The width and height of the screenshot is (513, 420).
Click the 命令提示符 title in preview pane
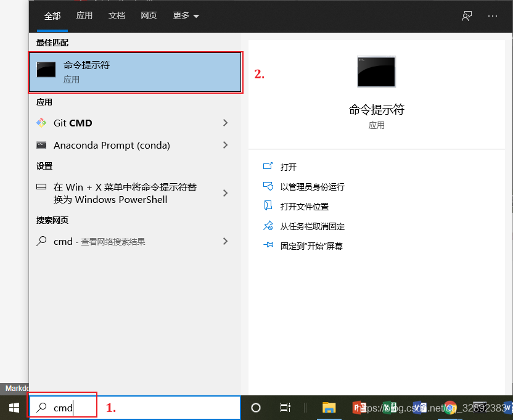(x=377, y=109)
